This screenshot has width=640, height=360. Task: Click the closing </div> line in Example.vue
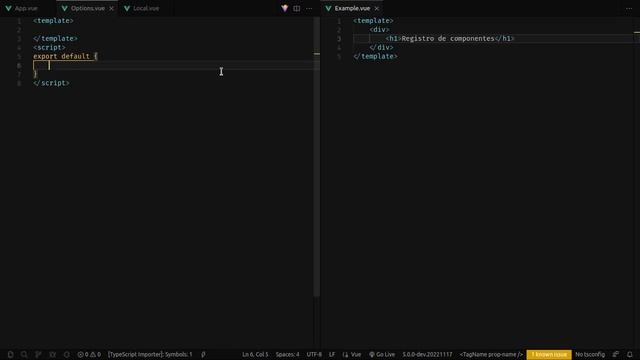(381, 47)
